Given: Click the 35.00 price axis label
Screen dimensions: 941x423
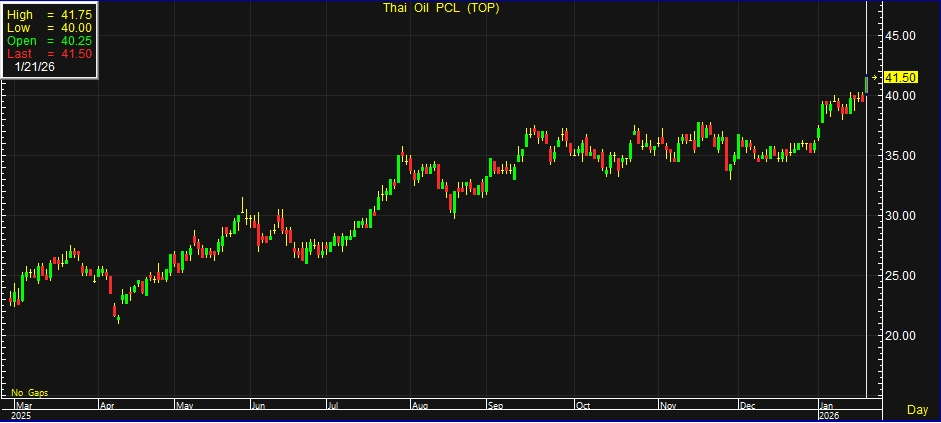Looking at the screenshot, I should tap(901, 156).
